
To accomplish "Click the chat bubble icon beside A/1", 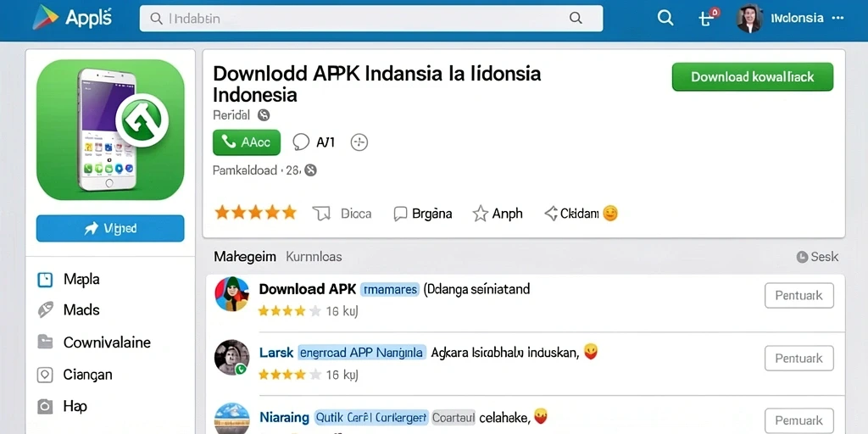I will 301,142.
